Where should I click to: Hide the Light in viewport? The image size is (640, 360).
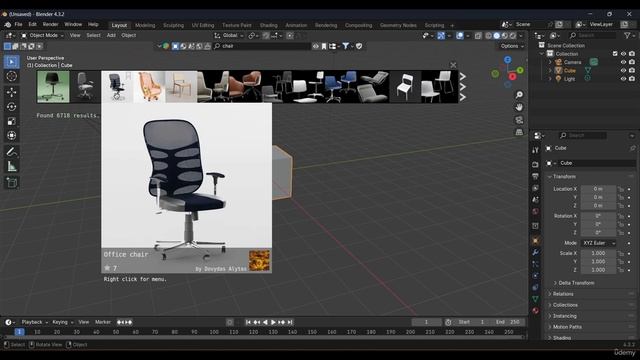623,79
